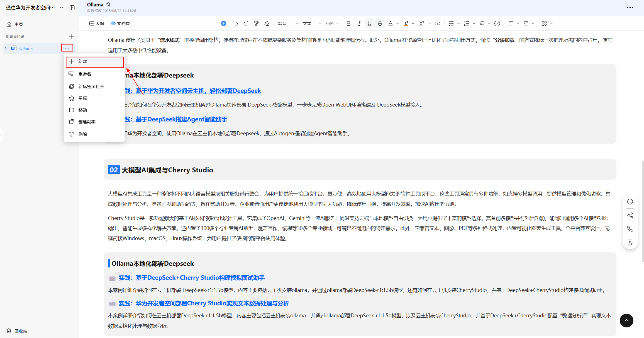Viewport: 644px width, 338px height.
Task: Insert a numbered list
Action: [467, 23]
